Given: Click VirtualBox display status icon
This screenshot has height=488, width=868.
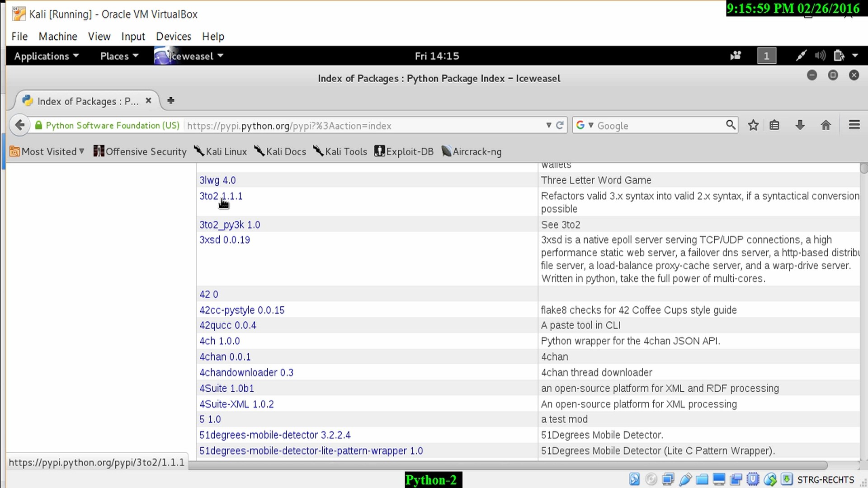Looking at the screenshot, I should pos(719,479).
